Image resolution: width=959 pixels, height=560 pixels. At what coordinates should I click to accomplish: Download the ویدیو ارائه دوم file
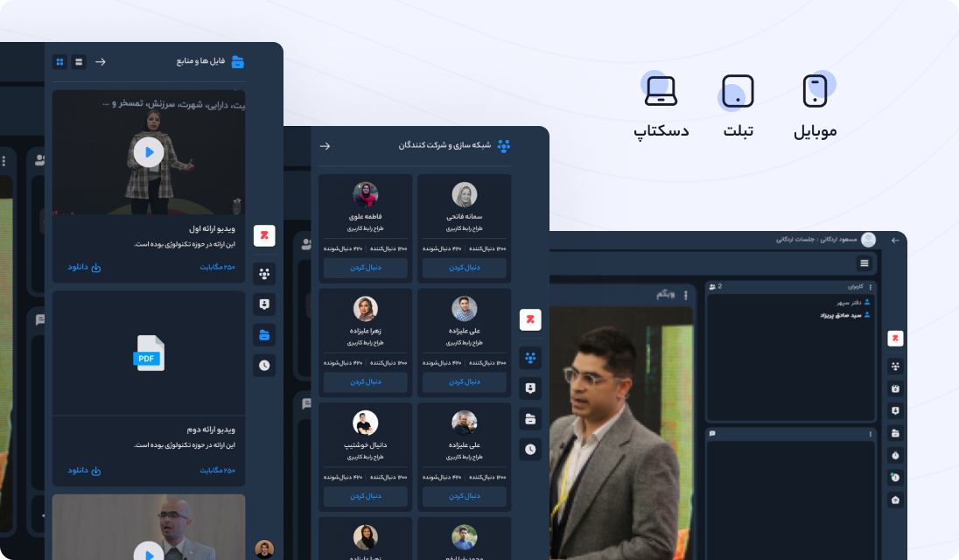pos(84,470)
